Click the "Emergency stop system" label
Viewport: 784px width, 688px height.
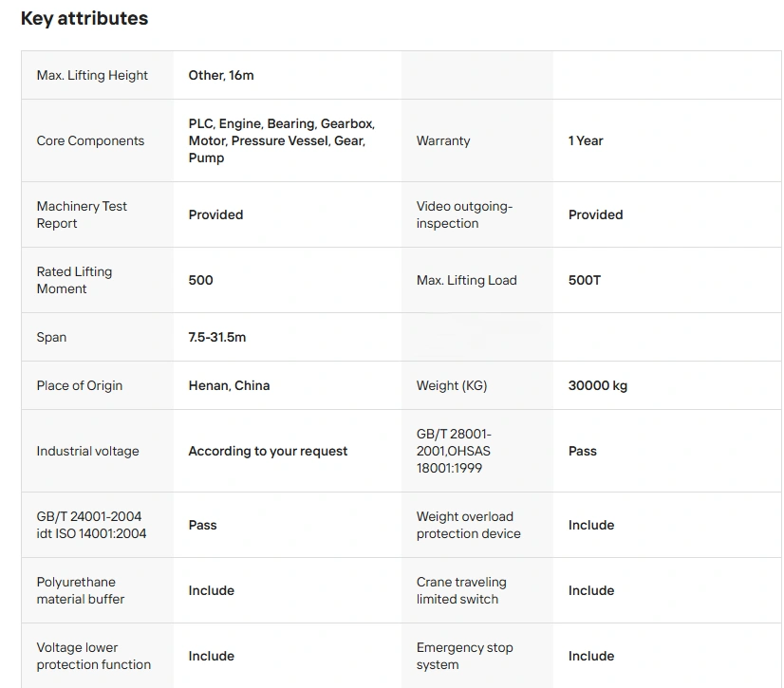click(464, 656)
